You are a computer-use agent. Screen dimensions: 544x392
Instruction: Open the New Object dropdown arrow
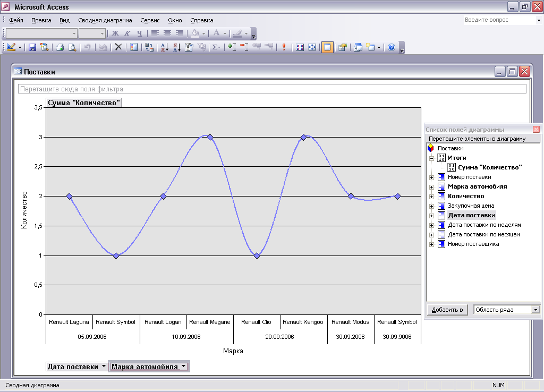pyautogui.click(x=379, y=47)
